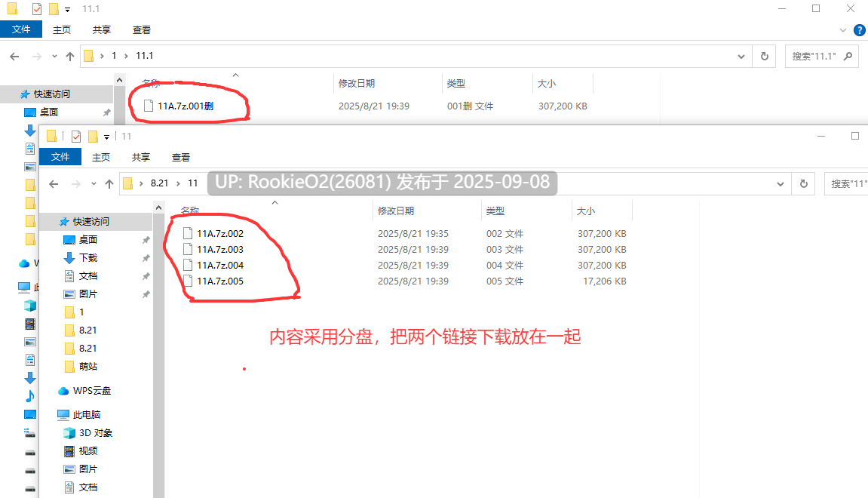Switch to 查看 tab in window 11

pyautogui.click(x=180, y=157)
